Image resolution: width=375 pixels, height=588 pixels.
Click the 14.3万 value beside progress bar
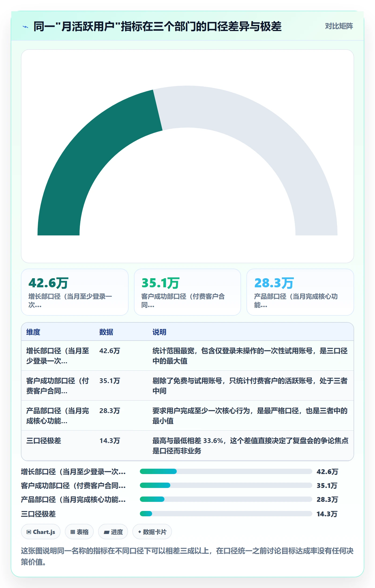pyautogui.click(x=327, y=514)
